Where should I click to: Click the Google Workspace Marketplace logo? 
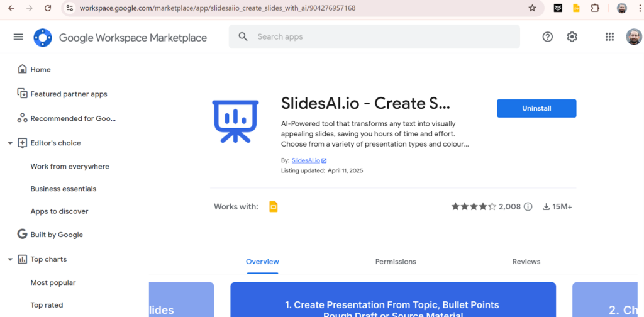43,38
